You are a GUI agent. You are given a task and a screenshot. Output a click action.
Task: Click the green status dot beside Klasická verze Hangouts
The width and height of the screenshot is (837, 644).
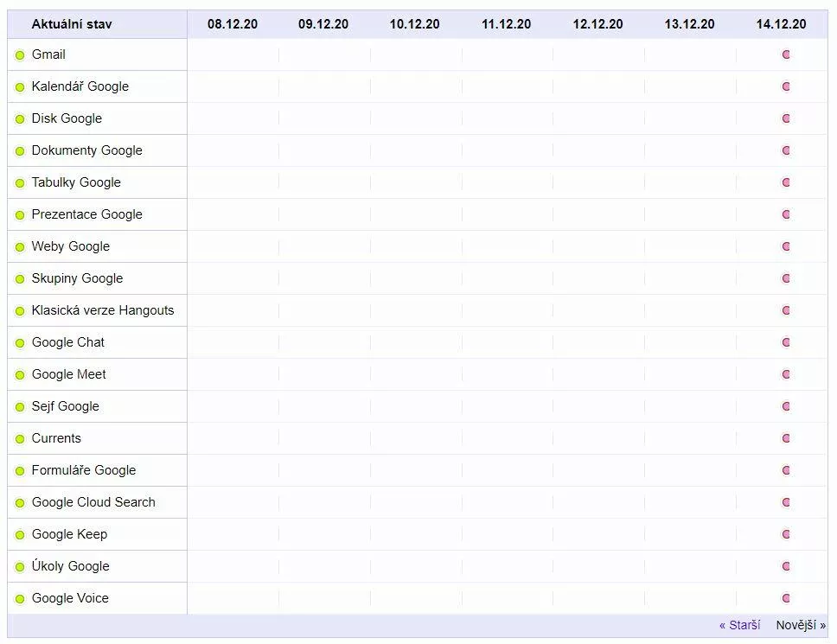pos(20,310)
